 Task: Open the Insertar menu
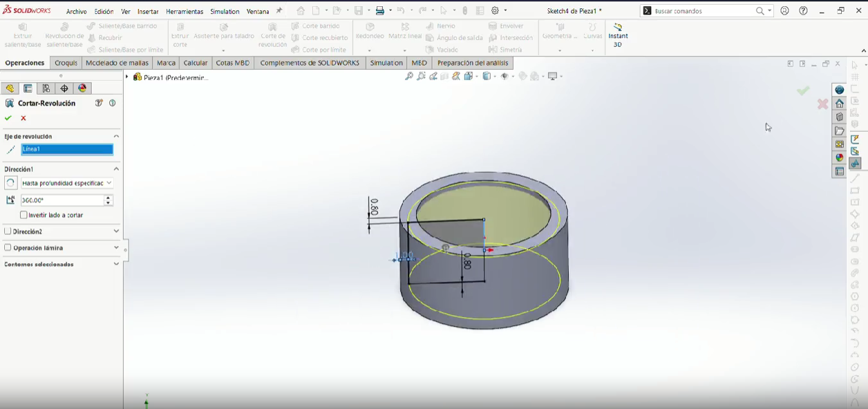click(x=148, y=12)
